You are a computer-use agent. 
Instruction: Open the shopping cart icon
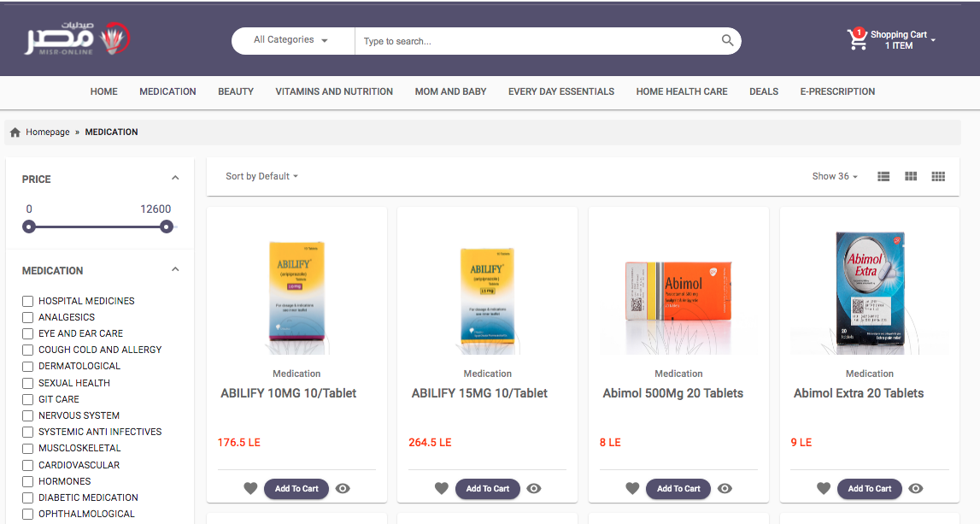[857, 39]
